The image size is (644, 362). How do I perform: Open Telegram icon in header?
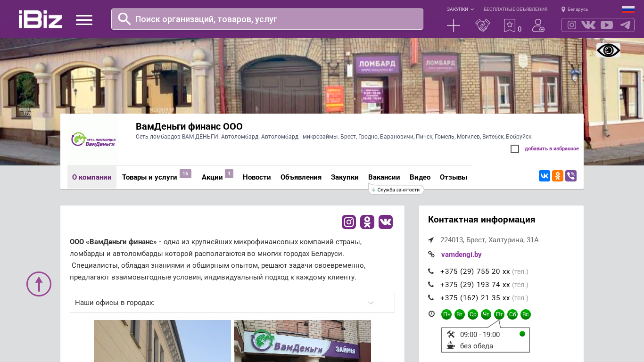click(x=625, y=25)
